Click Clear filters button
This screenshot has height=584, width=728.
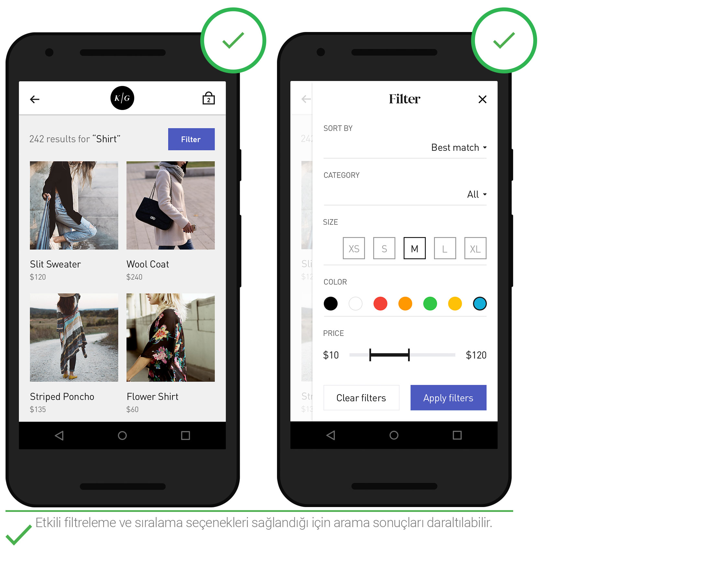pos(360,398)
